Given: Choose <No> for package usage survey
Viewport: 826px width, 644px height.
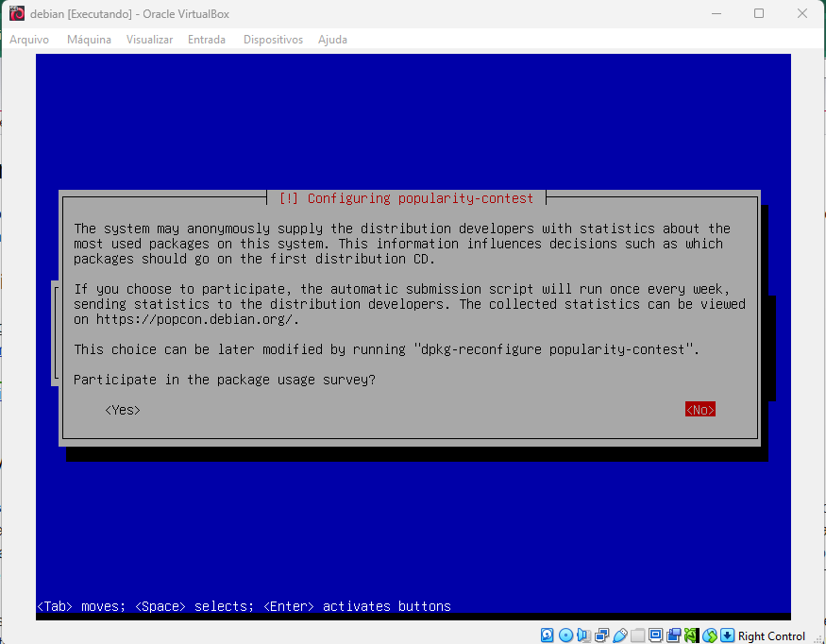Looking at the screenshot, I should point(700,410).
